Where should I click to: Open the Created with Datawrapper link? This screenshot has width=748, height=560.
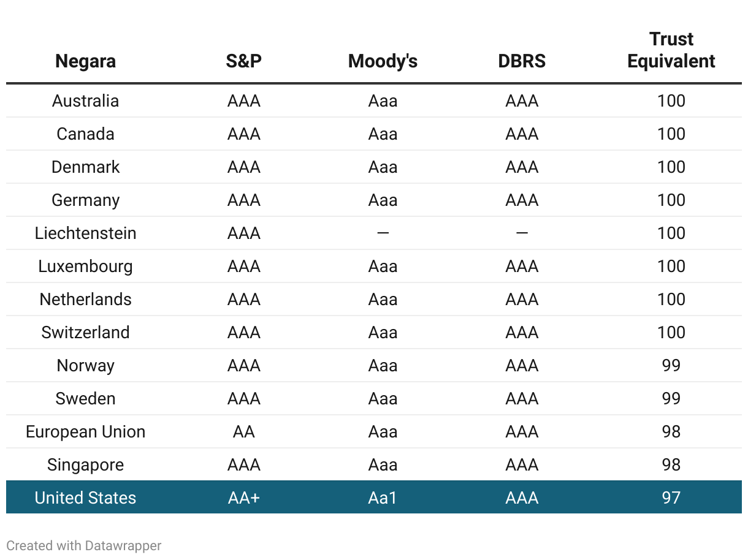pos(84,545)
